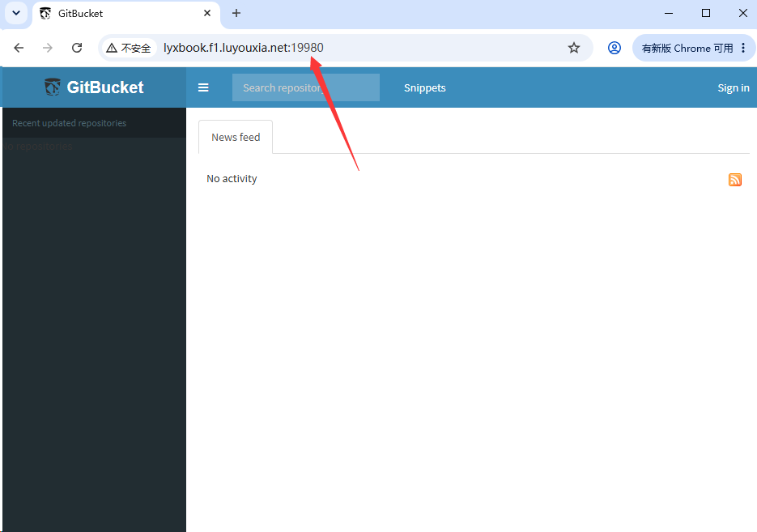Click the forward navigation arrow
This screenshot has height=532, width=757.
[x=47, y=48]
